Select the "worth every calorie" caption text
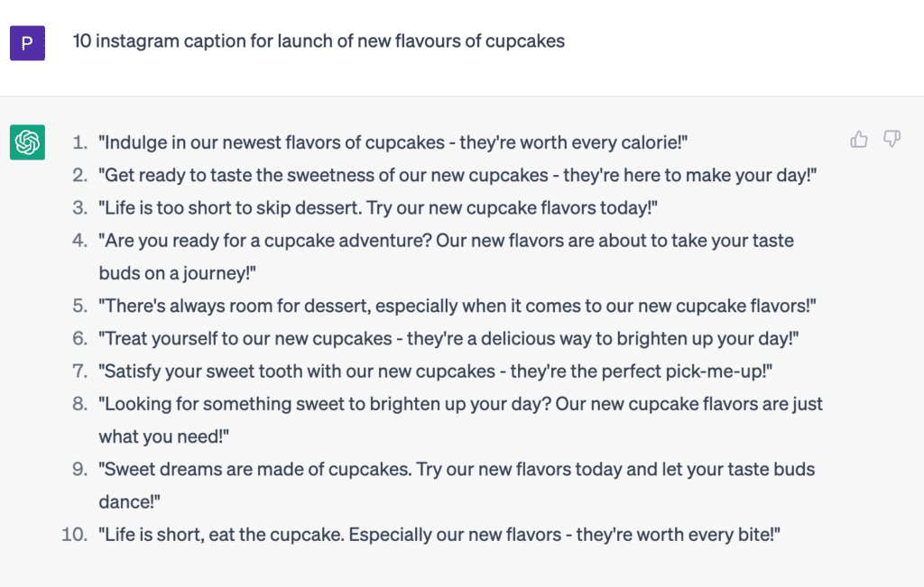This screenshot has width=924, height=587. pos(394,142)
